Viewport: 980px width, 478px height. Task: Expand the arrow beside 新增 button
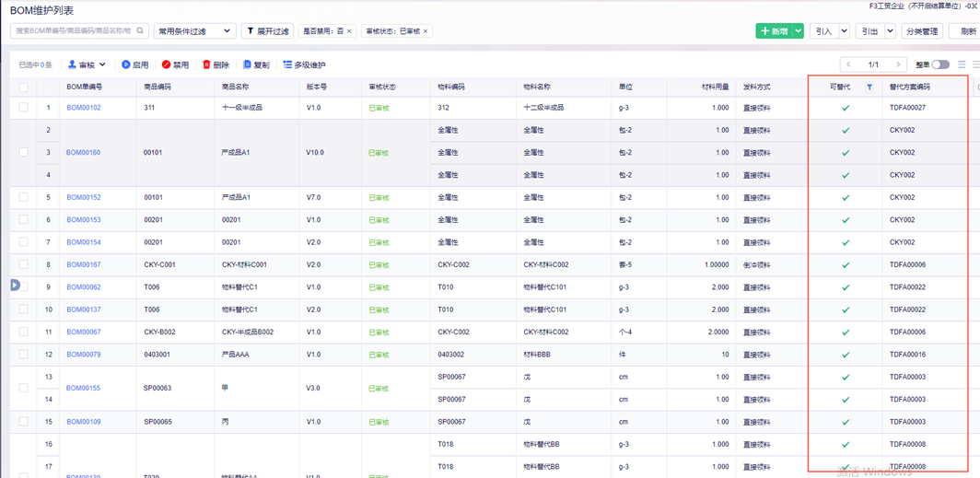[x=799, y=31]
